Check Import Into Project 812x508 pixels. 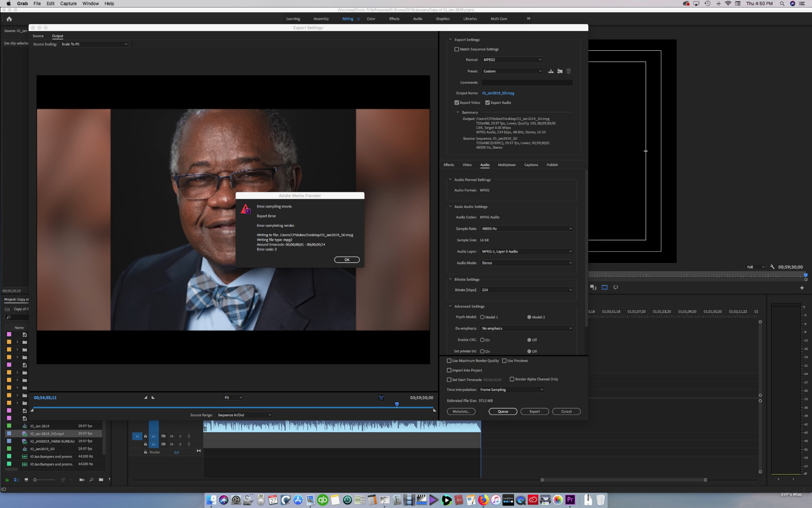click(x=449, y=370)
